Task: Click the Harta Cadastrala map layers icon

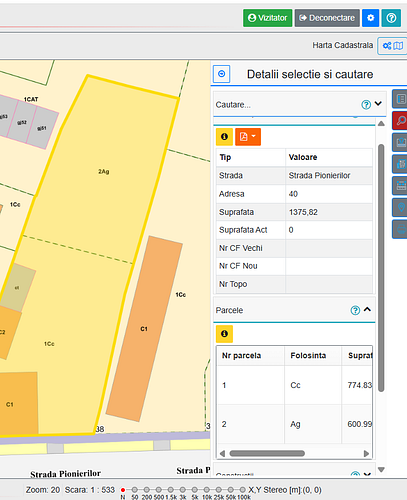Action: tap(392, 46)
